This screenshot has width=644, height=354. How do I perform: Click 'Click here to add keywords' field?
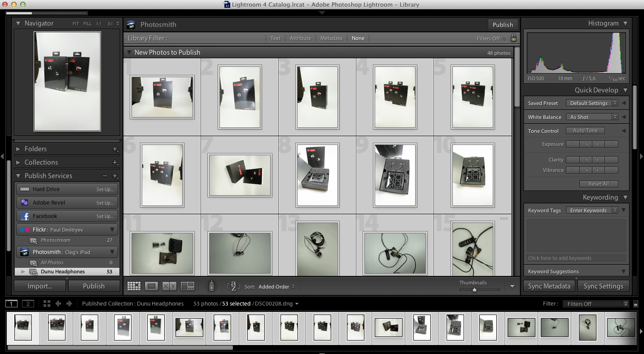click(576, 258)
